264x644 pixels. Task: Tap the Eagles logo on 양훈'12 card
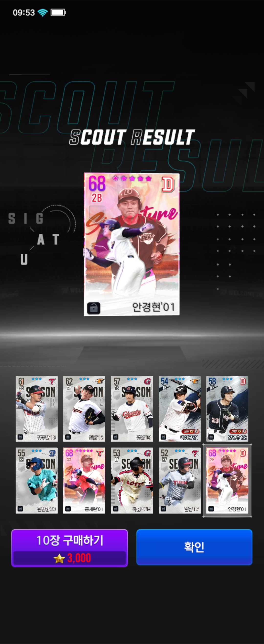[99, 381]
